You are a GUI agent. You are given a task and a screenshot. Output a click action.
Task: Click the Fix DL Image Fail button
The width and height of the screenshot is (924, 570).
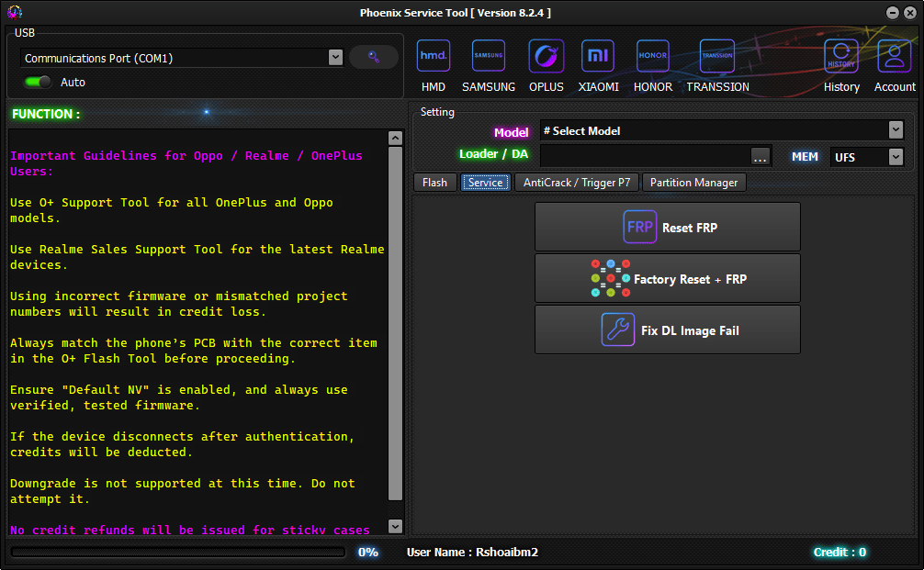[x=668, y=330]
